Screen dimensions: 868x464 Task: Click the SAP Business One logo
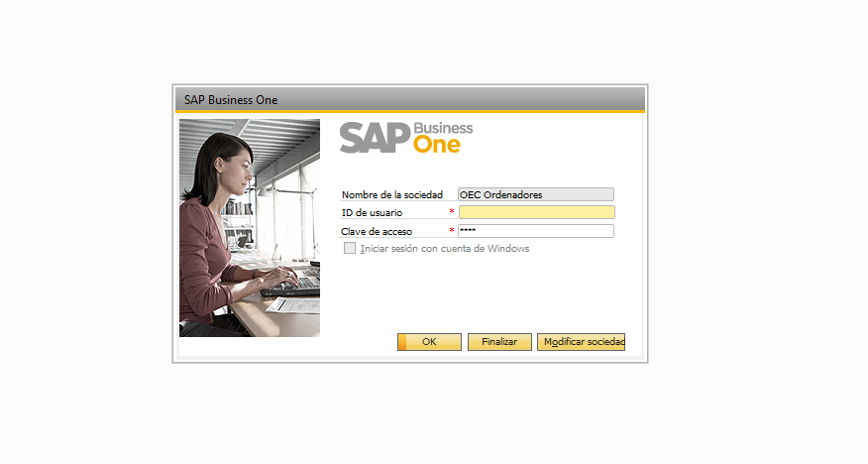[406, 138]
